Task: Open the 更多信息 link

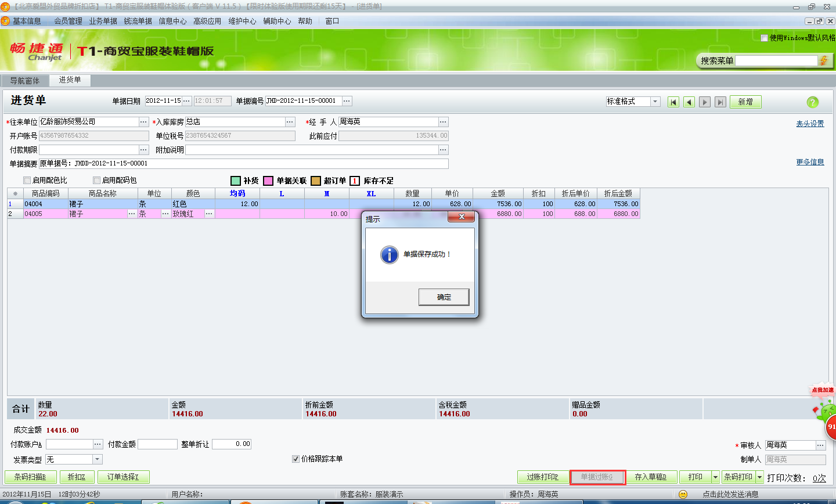Action: (x=810, y=162)
